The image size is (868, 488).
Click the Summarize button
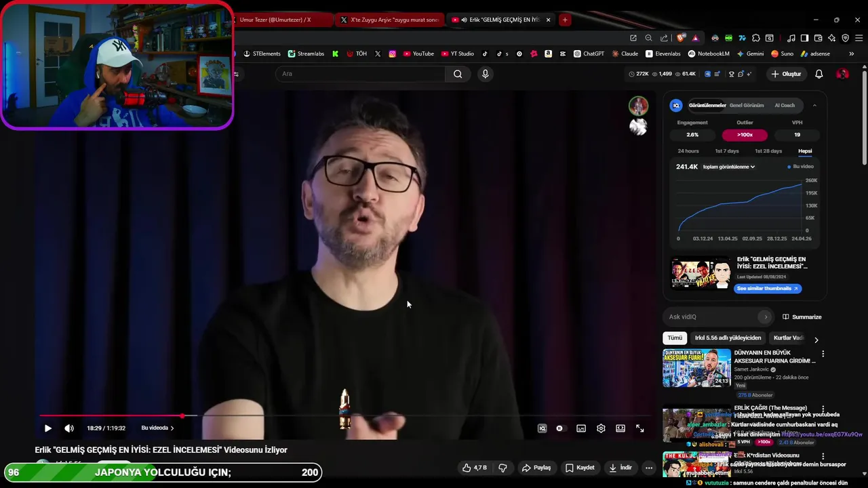pos(802,317)
